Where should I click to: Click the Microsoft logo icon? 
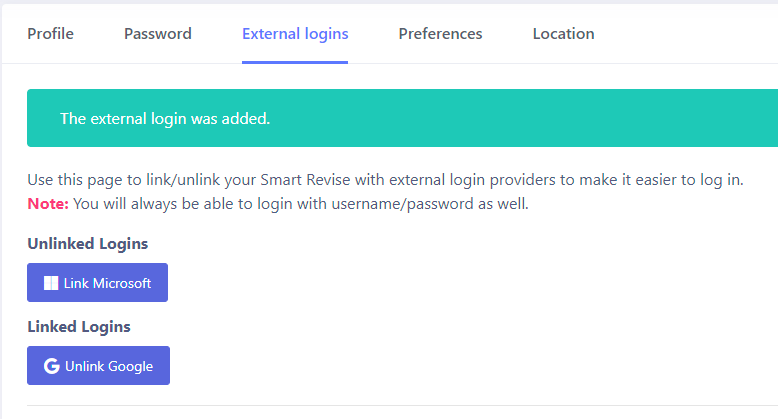point(51,283)
